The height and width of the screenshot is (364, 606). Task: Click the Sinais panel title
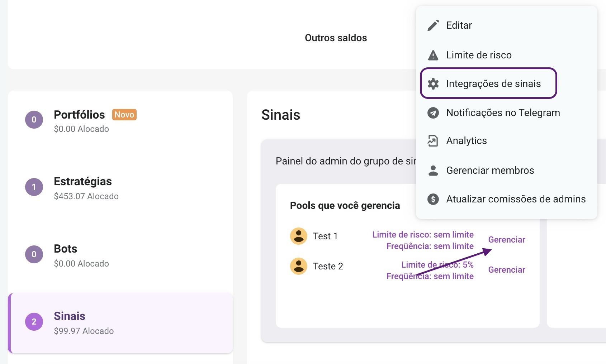pyautogui.click(x=281, y=115)
